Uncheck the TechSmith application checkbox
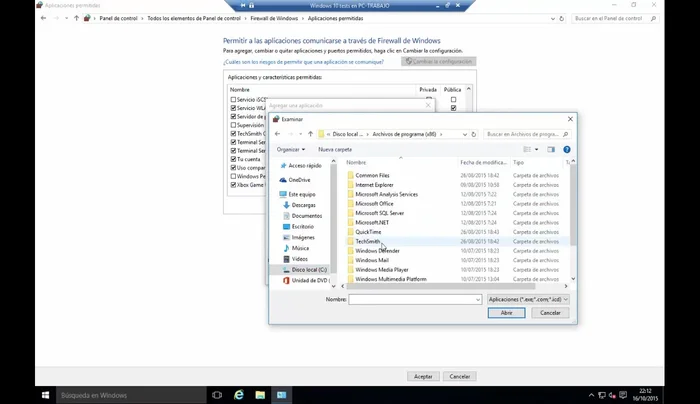700x404 pixels. coord(233,132)
